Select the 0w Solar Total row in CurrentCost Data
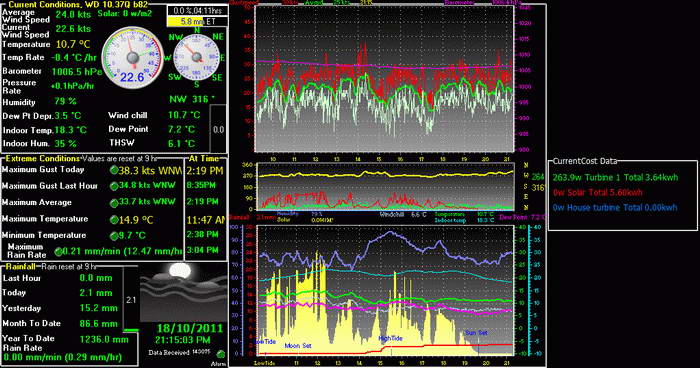This screenshot has width=700, height=368. [597, 192]
